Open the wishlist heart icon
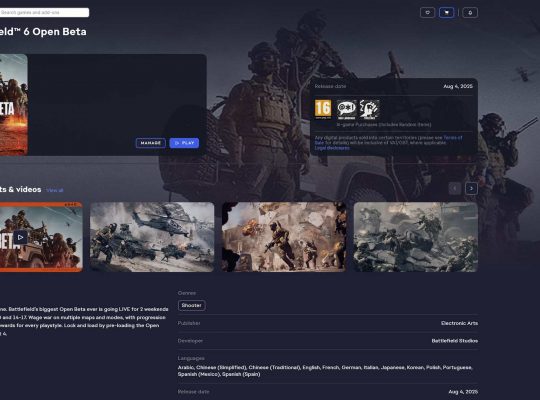This screenshot has width=540, height=400. [427, 13]
